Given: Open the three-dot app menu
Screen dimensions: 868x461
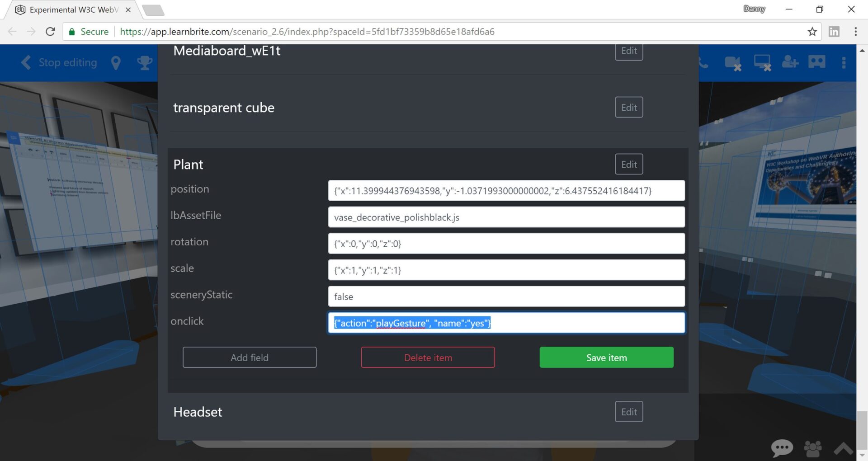Looking at the screenshot, I should click(844, 62).
